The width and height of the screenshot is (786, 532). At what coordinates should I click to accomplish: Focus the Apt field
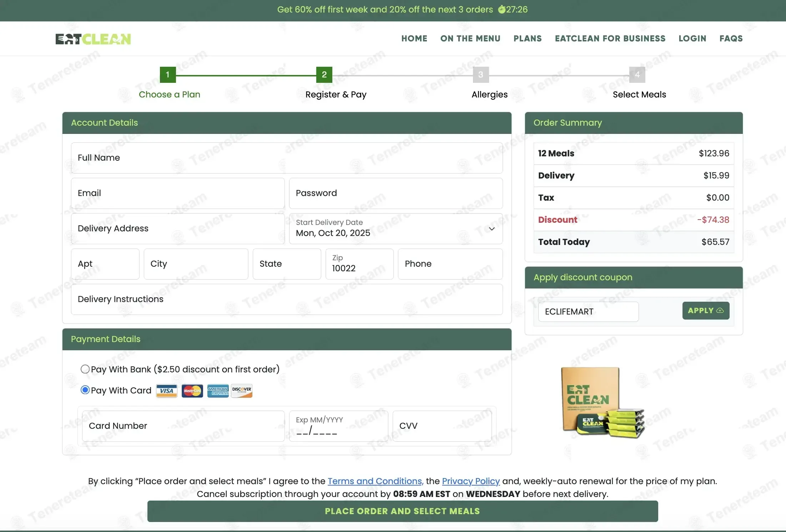pyautogui.click(x=105, y=264)
